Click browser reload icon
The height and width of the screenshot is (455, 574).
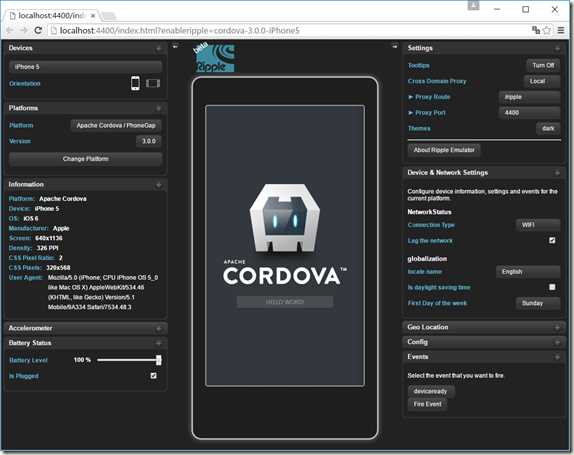tap(37, 30)
